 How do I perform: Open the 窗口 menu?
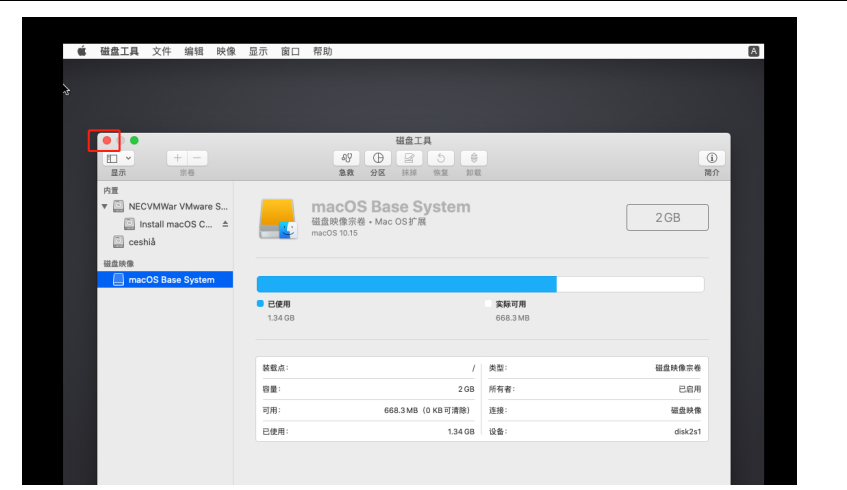tap(291, 51)
